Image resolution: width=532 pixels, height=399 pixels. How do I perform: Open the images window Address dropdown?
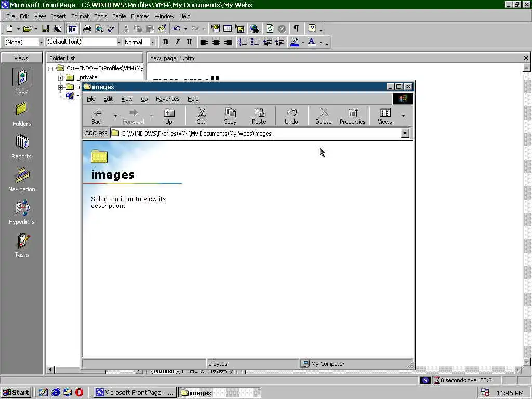coord(405,133)
